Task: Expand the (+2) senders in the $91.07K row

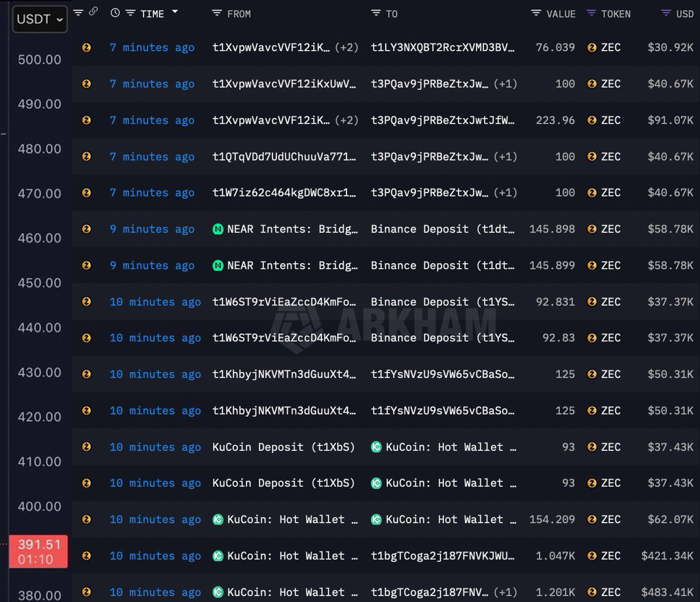Action: tap(346, 120)
